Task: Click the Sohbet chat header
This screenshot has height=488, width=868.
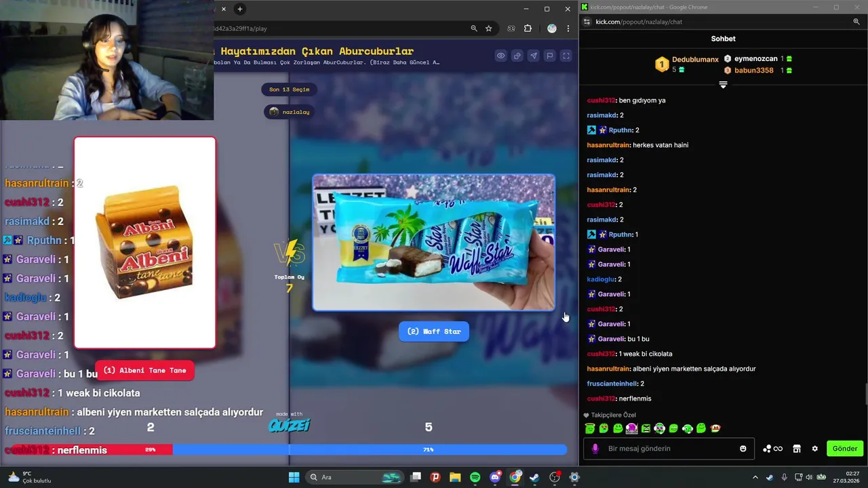Action: click(x=723, y=39)
